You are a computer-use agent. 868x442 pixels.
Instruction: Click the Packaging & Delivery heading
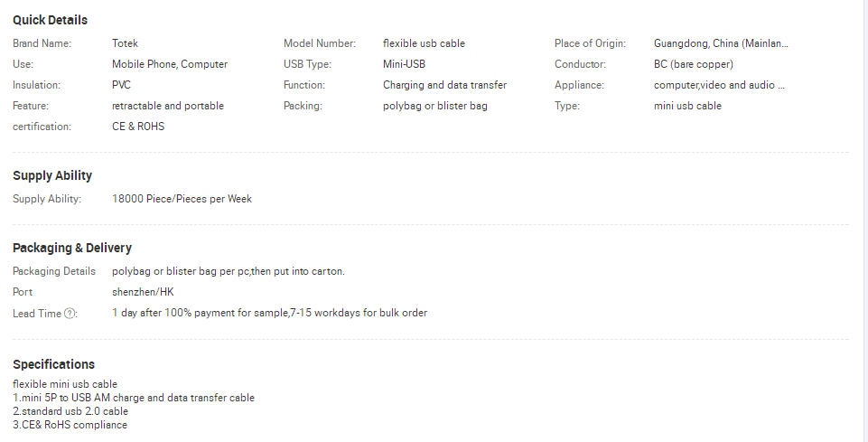(72, 248)
